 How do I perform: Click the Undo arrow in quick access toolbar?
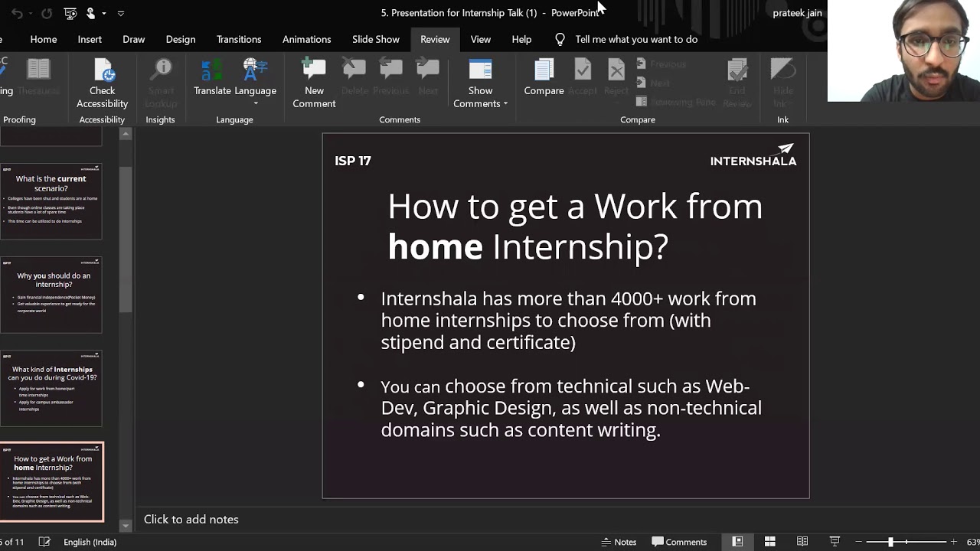(x=17, y=13)
